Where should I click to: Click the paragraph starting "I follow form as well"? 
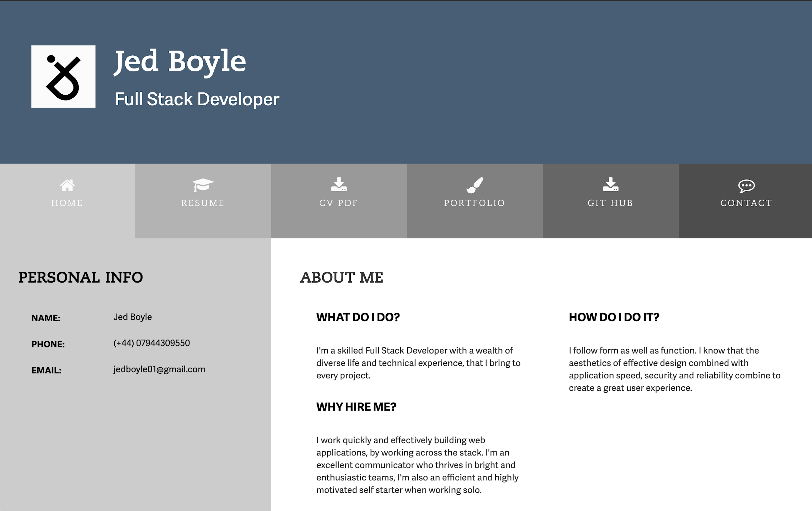coord(675,369)
